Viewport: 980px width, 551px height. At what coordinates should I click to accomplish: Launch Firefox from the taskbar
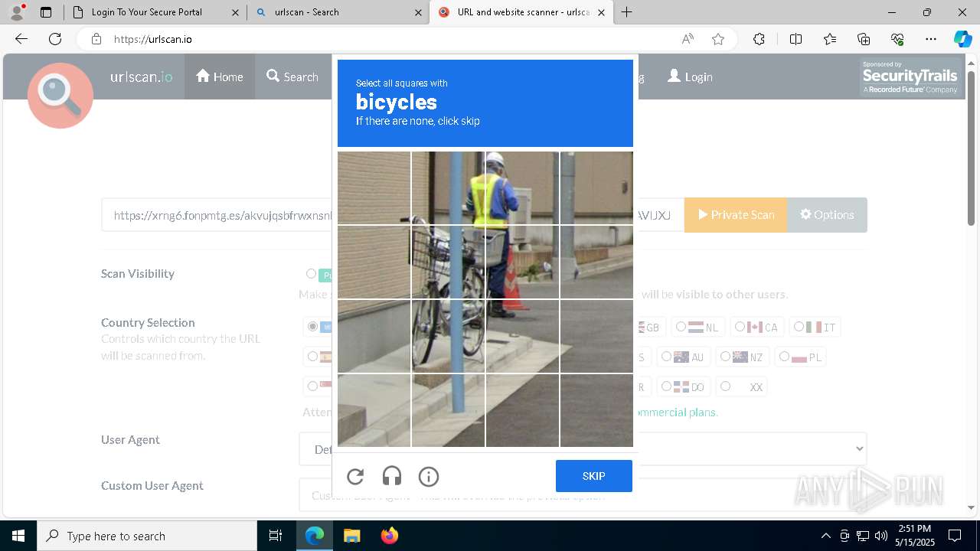coord(389,536)
